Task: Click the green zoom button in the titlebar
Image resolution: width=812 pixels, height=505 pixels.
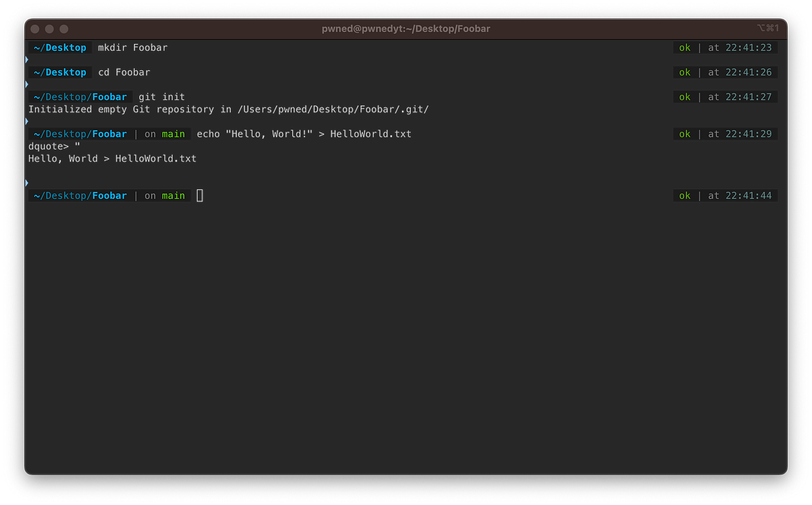Action: pyautogui.click(x=64, y=29)
